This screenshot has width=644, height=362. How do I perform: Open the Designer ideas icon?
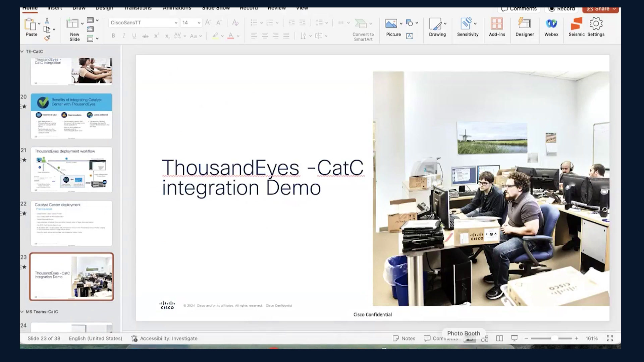pyautogui.click(x=524, y=23)
